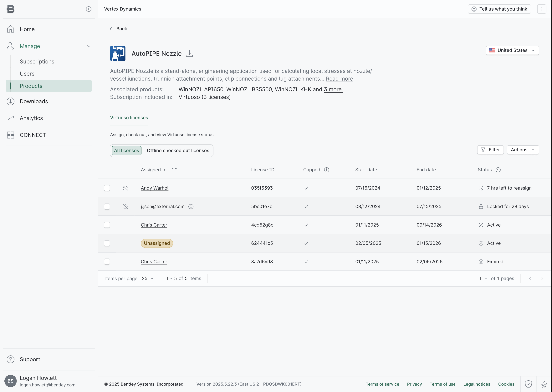The width and height of the screenshot is (552, 392).
Task: Open the Filter button
Action: click(x=490, y=150)
